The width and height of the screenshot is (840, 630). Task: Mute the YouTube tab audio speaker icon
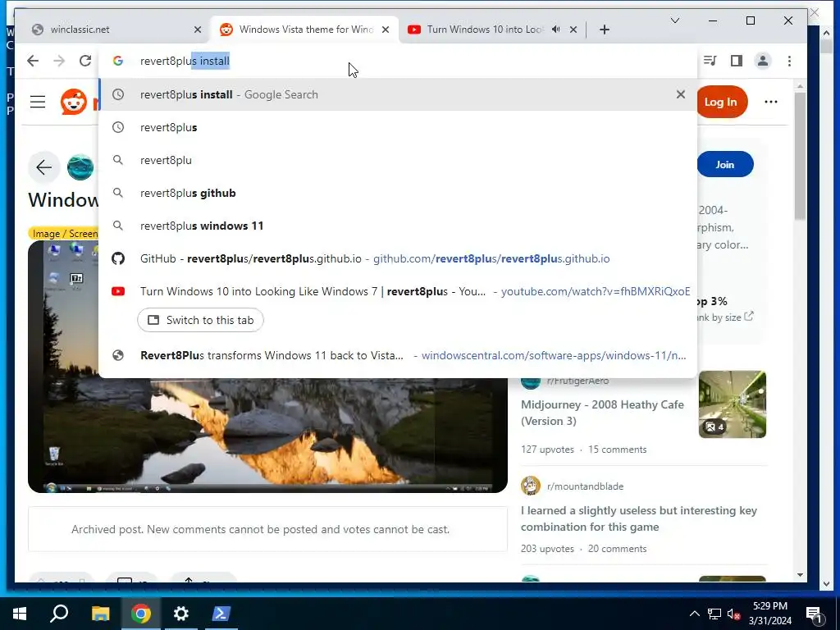tap(556, 30)
